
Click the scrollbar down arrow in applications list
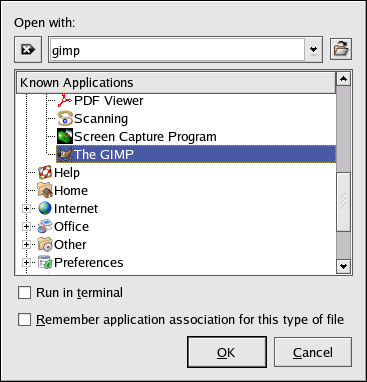pyautogui.click(x=343, y=266)
